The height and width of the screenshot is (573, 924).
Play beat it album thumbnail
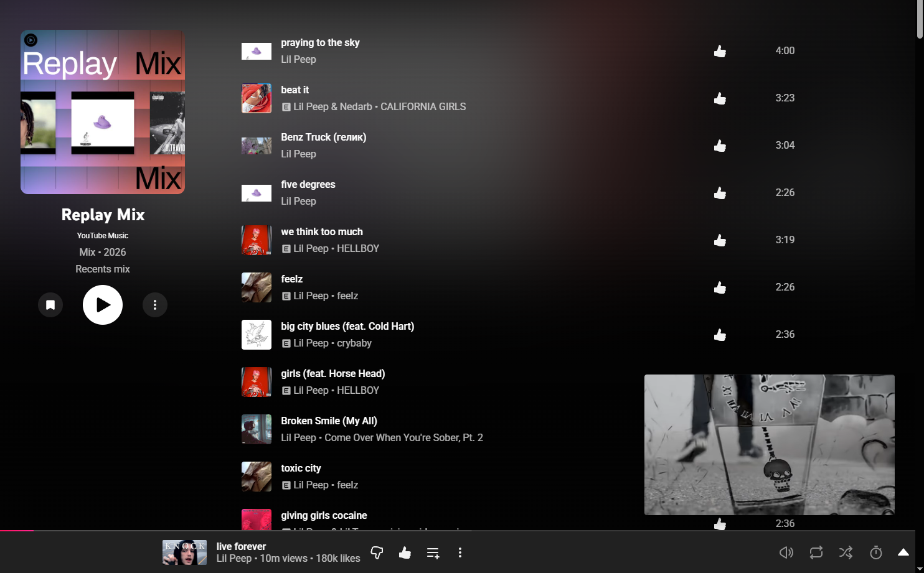(x=257, y=98)
